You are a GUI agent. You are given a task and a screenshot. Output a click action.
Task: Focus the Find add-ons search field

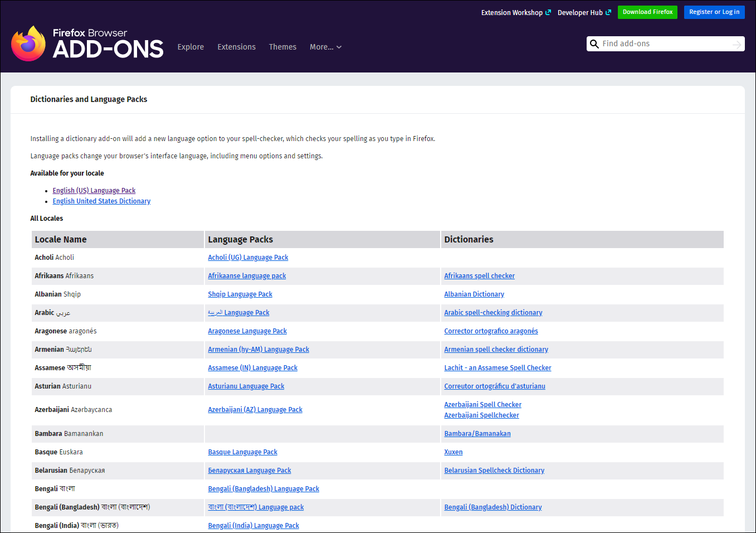pos(665,43)
